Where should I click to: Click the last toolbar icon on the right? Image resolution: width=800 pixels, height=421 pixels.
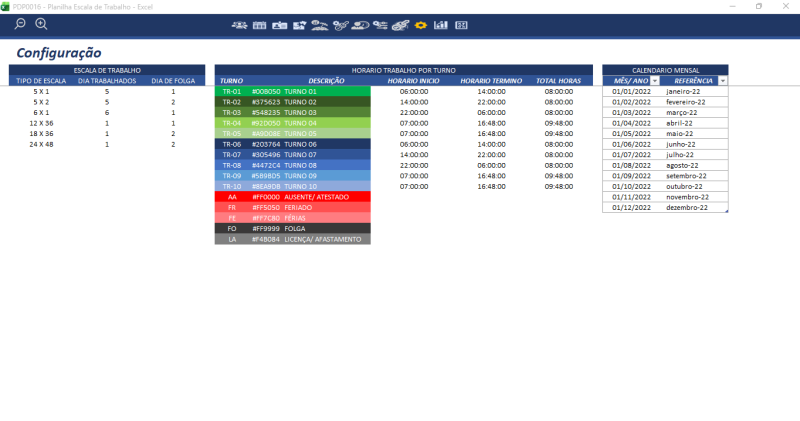[x=461, y=24]
